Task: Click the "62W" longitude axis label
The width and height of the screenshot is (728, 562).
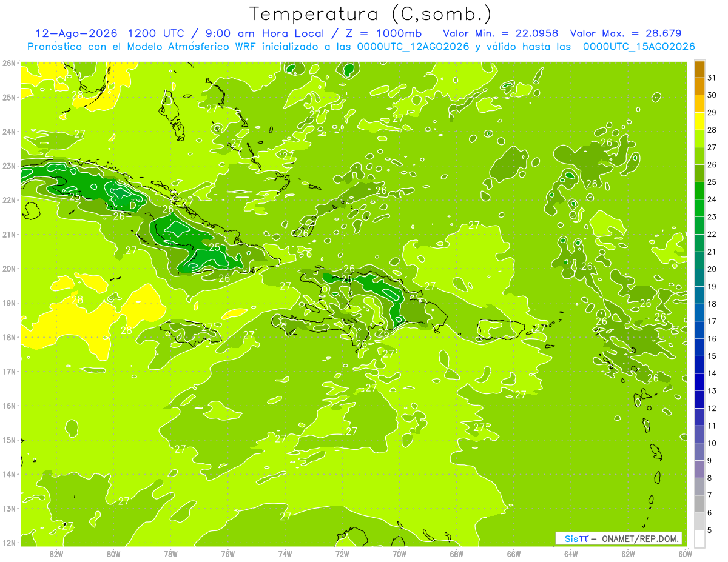Action: pyautogui.click(x=628, y=554)
